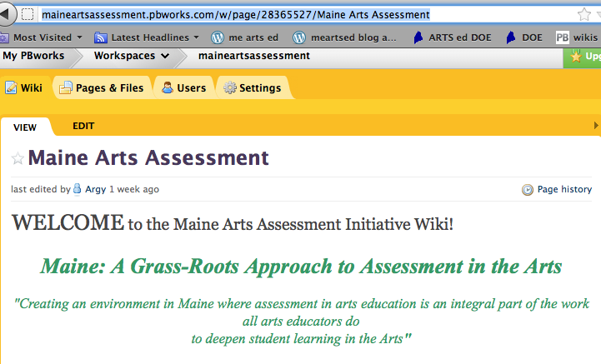The width and height of the screenshot is (601, 364).
Task: Open the 'me arts ed' WordPress bookmark
Action: (x=245, y=37)
